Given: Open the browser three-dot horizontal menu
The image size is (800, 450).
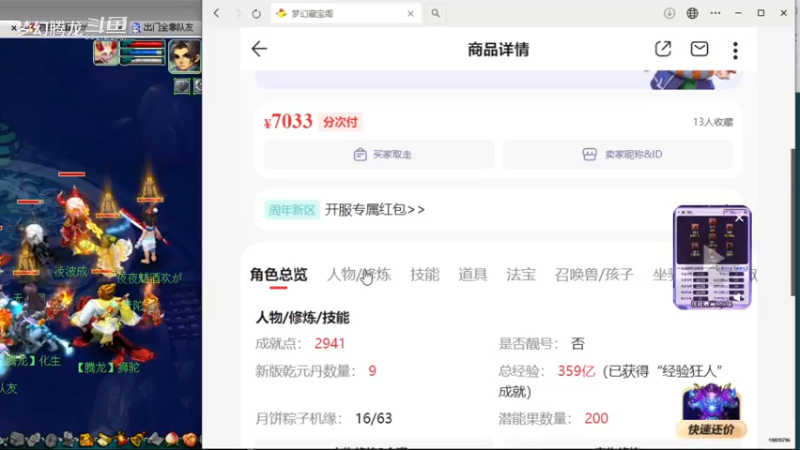Looking at the screenshot, I should click(715, 13).
